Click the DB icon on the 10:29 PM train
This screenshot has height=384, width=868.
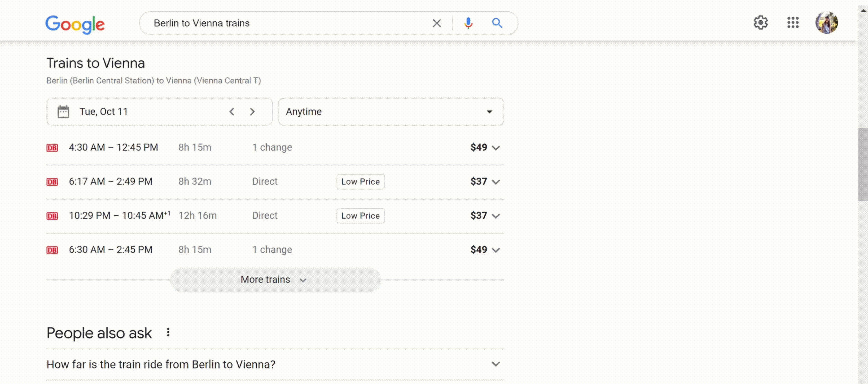[52, 216]
